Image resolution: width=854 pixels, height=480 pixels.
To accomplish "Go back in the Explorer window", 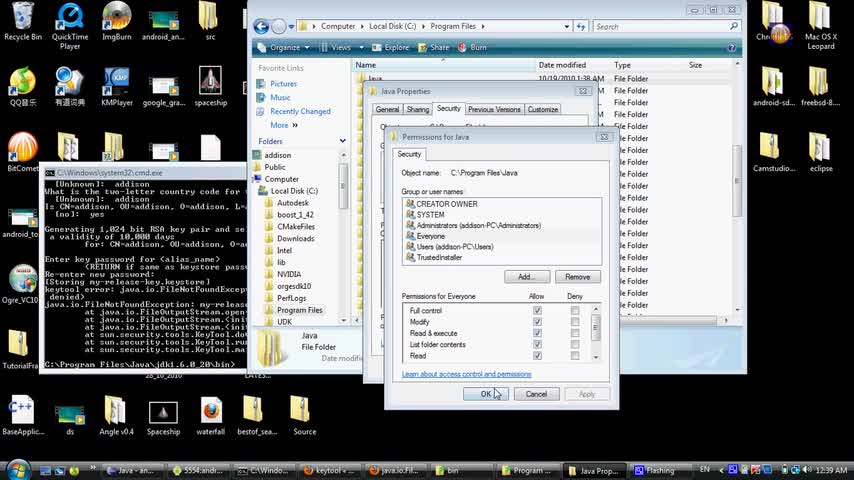I will 261,26.
